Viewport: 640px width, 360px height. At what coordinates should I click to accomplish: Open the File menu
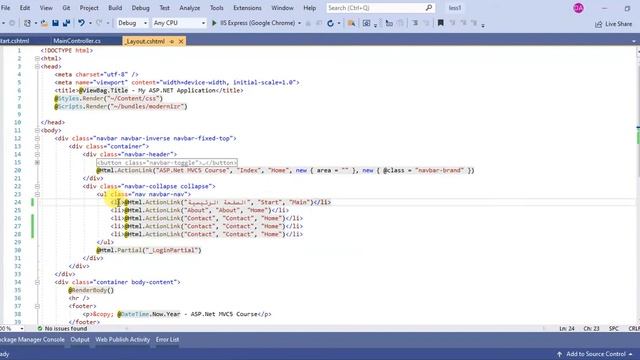pyautogui.click(x=6, y=8)
